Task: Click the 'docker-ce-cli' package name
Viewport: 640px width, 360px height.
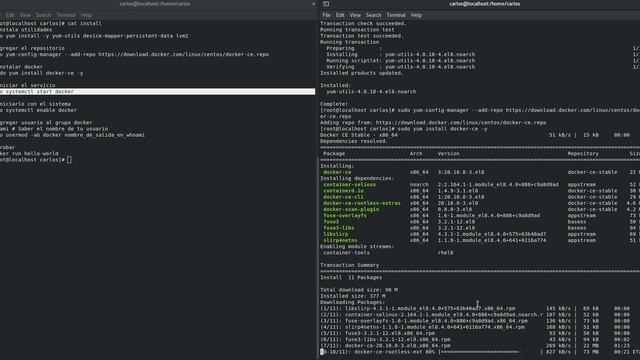Action: pyautogui.click(x=343, y=197)
